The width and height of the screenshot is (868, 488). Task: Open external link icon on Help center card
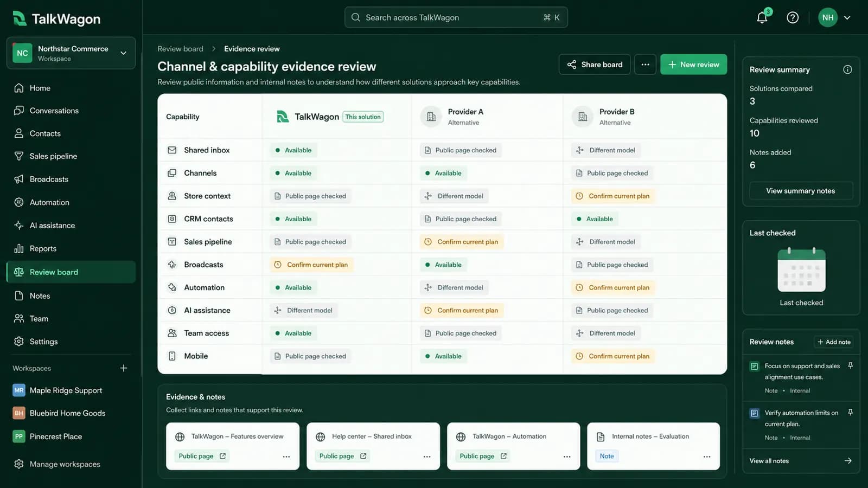[363, 456]
